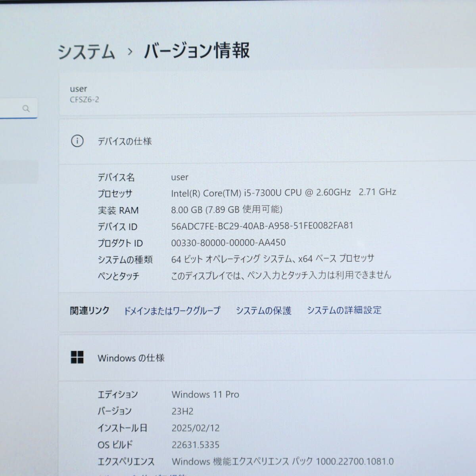Click in the settings search field

[19, 108]
